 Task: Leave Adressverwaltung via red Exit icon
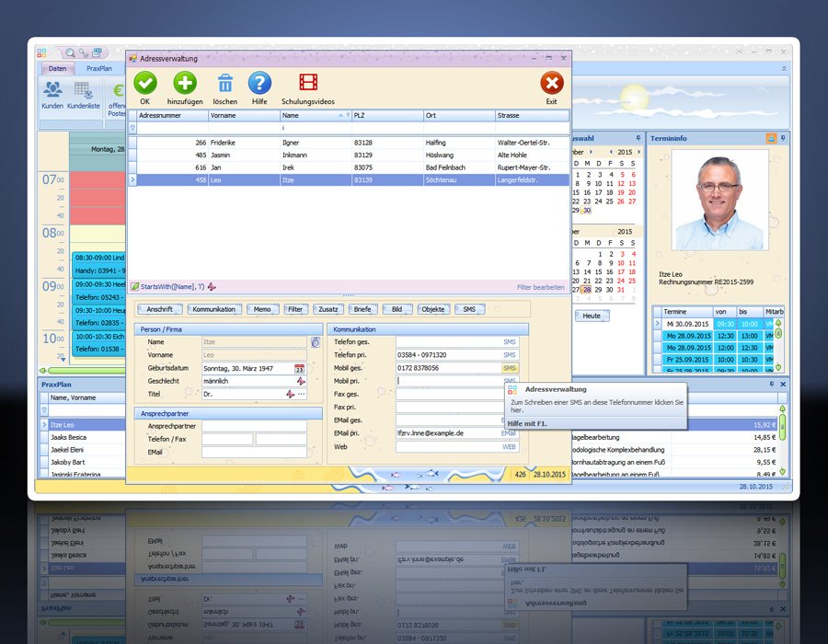[x=552, y=84]
